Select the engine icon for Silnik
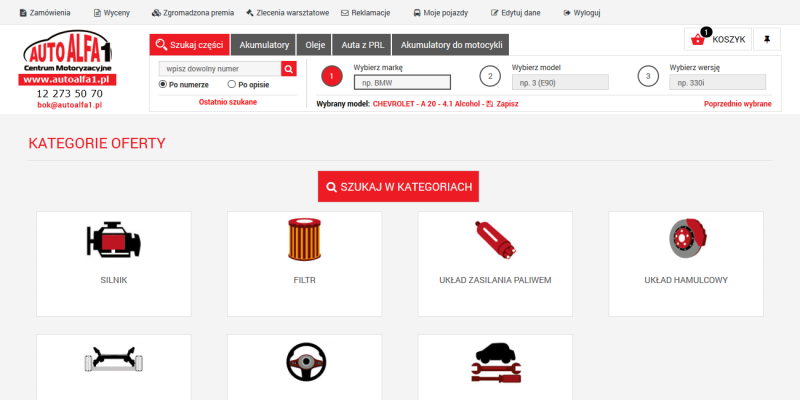 tap(113, 241)
